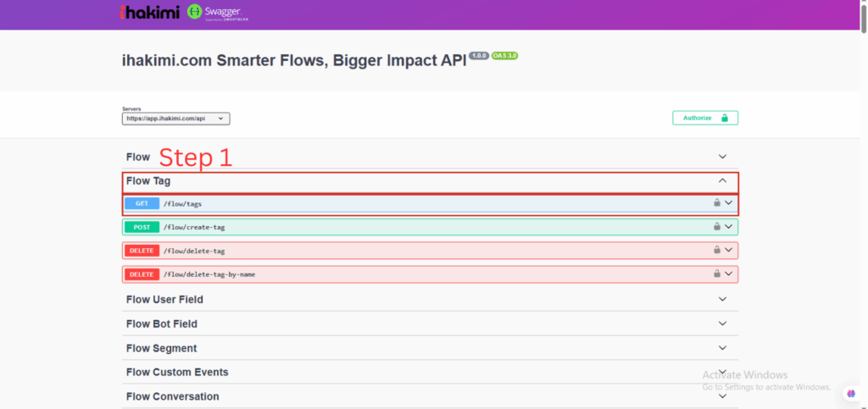The width and height of the screenshot is (868, 409).
Task: Expand the Flow Bot Field section
Action: click(722, 323)
